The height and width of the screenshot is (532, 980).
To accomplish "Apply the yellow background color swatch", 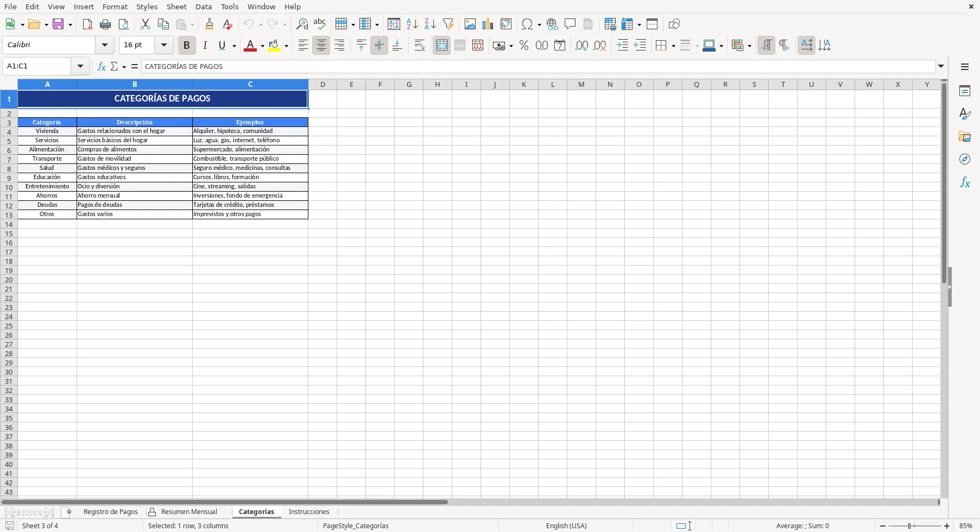I will (x=274, y=45).
